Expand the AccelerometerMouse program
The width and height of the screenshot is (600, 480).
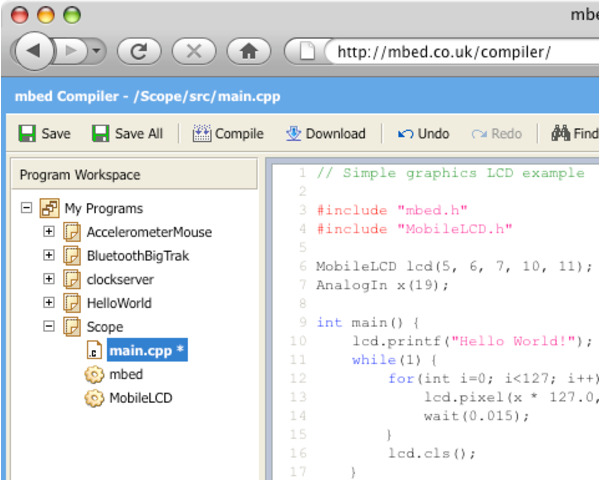pos(48,232)
